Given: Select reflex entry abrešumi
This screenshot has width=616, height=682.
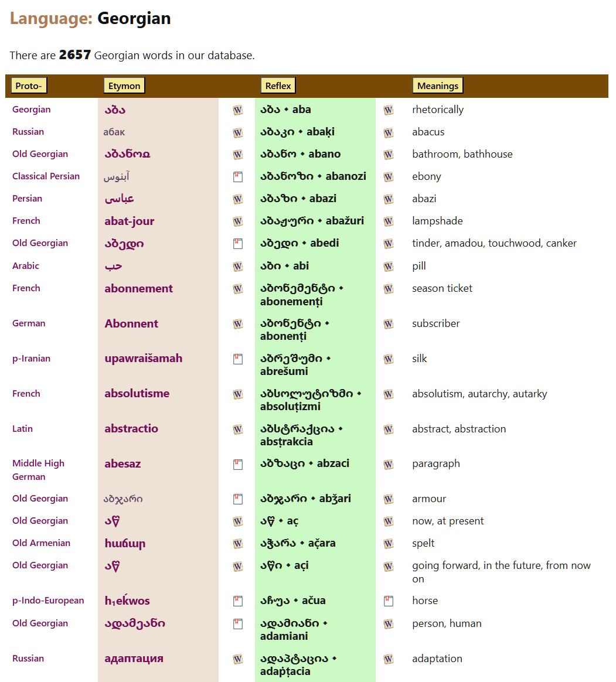Looking at the screenshot, I should [x=296, y=364].
